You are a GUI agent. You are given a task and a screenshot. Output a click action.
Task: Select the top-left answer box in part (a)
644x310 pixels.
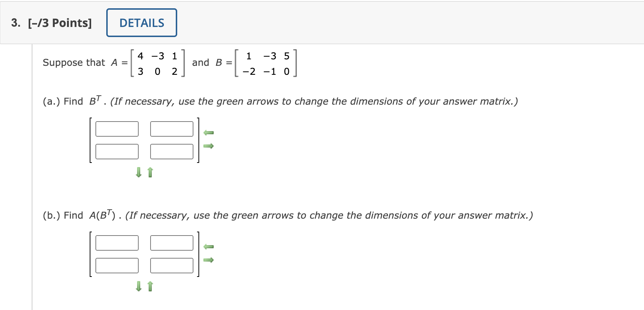click(x=117, y=129)
